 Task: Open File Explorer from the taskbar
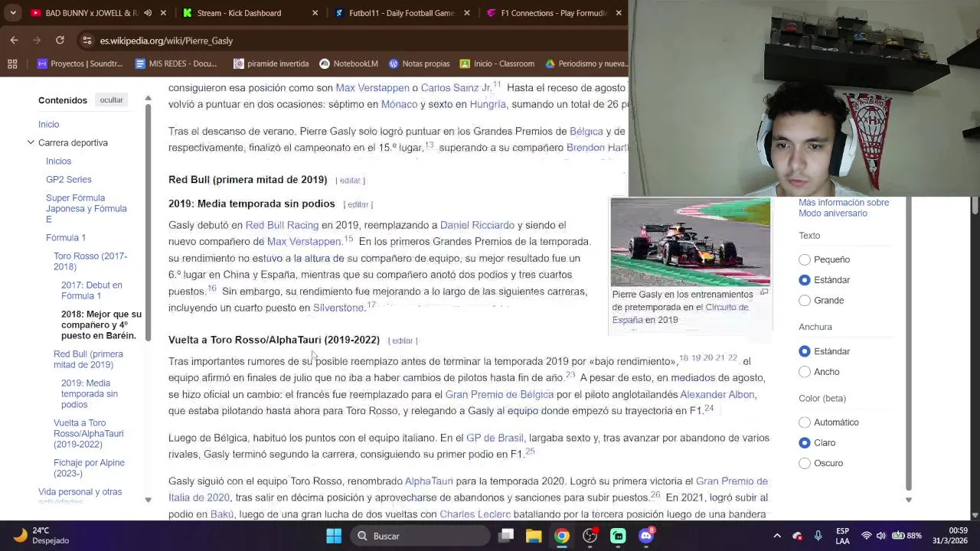[x=534, y=536]
